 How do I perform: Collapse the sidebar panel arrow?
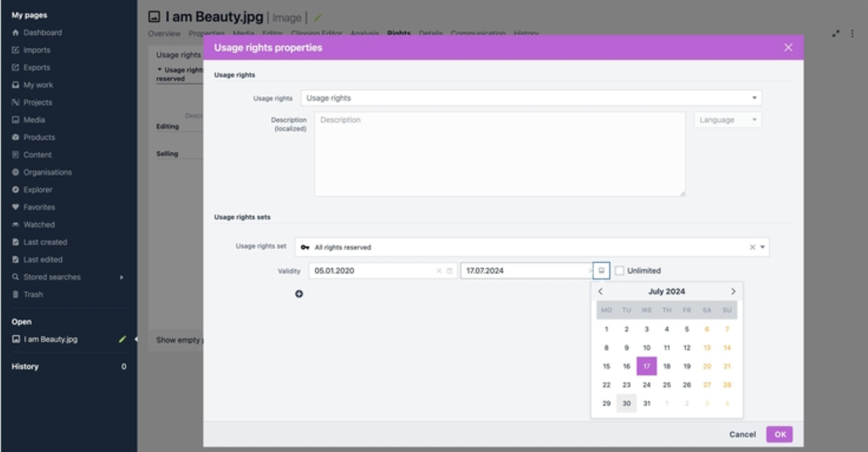tap(135, 339)
